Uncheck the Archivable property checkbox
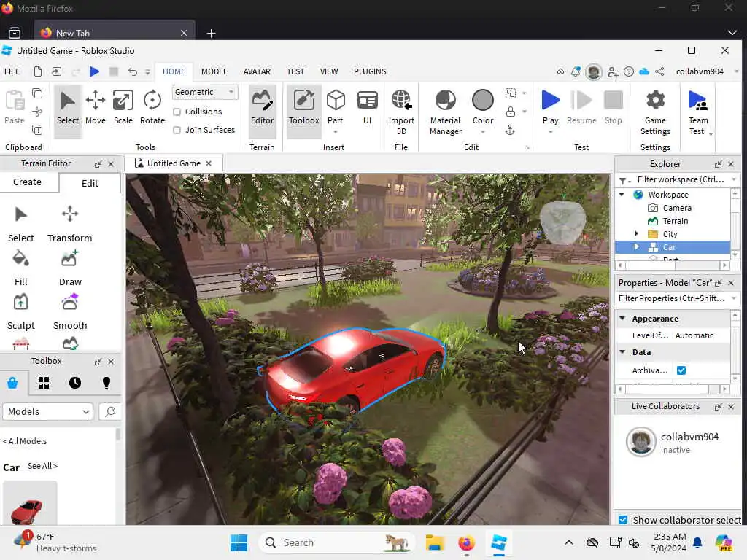 click(x=681, y=370)
